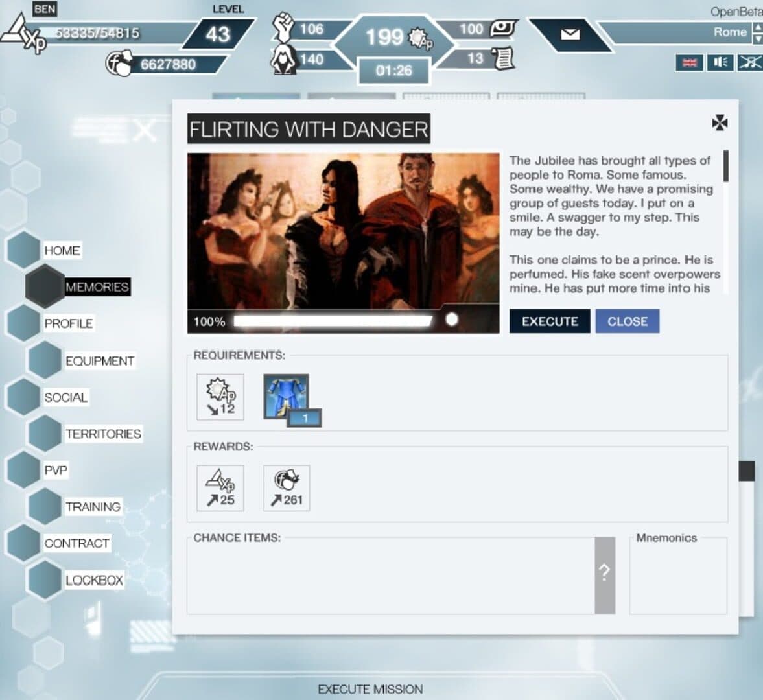Execute the Flirting With Danger memory
Viewport: 763px width, 700px height.
[x=550, y=321]
